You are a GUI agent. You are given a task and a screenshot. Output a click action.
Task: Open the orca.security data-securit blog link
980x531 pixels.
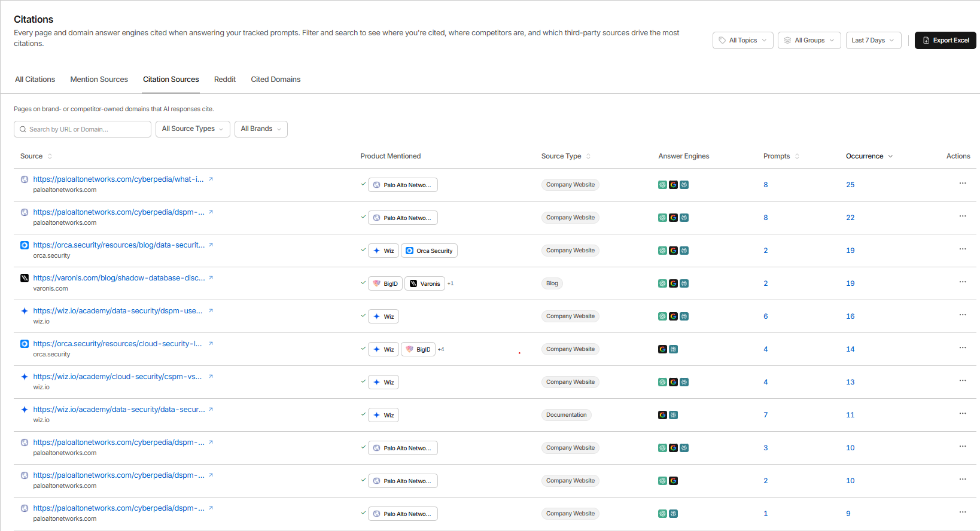[x=119, y=245]
